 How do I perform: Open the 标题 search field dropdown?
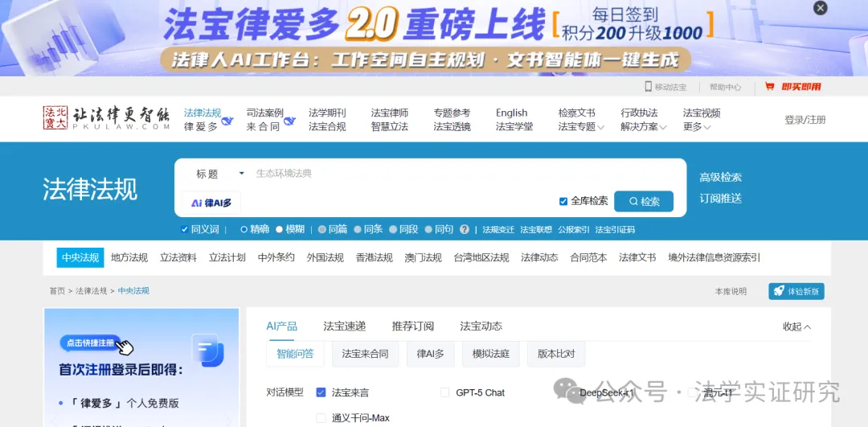coord(219,174)
